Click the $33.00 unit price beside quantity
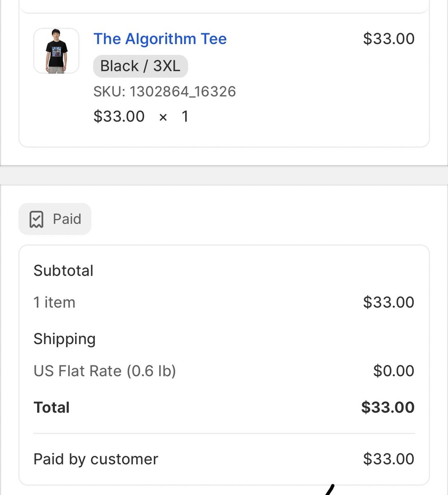Viewport: 448px width, 495px height. pyautogui.click(x=119, y=116)
